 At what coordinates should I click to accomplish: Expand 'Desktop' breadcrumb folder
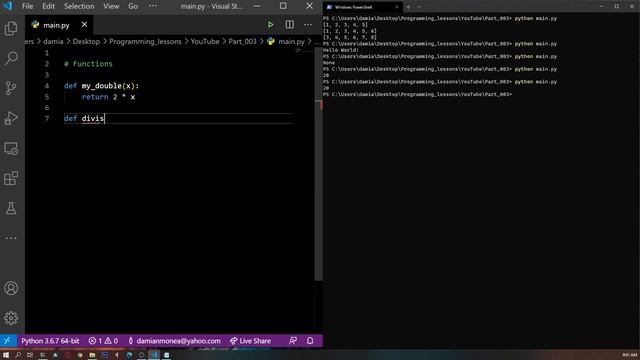pos(86,42)
